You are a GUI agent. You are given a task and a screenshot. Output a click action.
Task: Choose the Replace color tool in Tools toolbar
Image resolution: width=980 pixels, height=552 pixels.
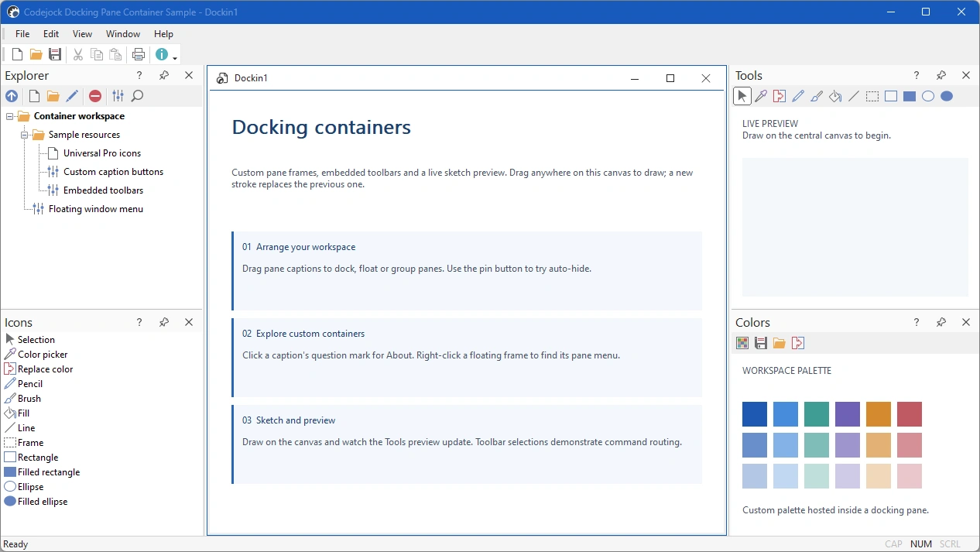pyautogui.click(x=780, y=96)
